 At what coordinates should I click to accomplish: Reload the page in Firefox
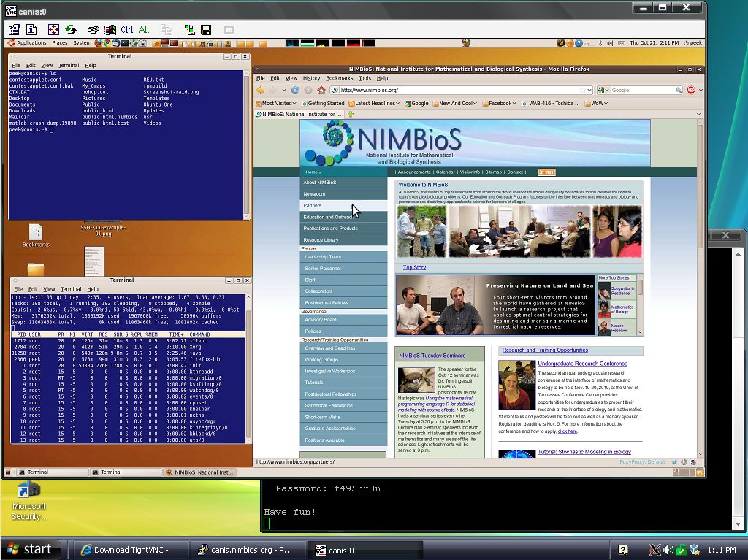[295, 90]
